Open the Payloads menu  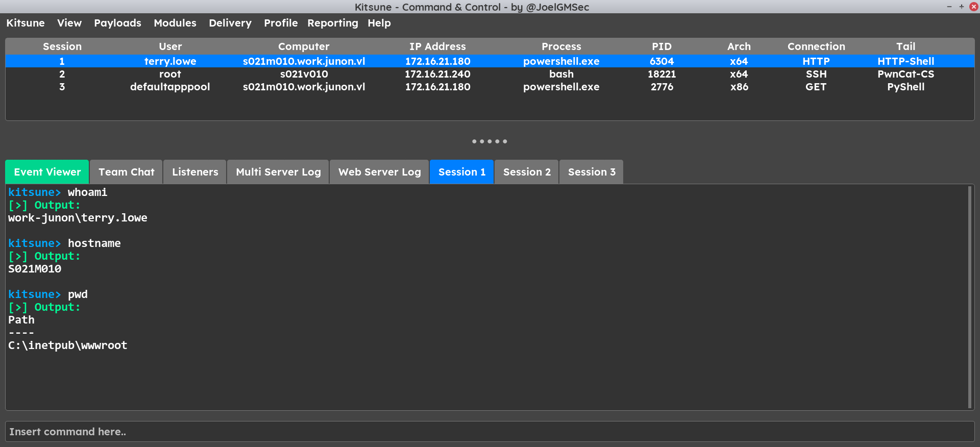coord(117,23)
